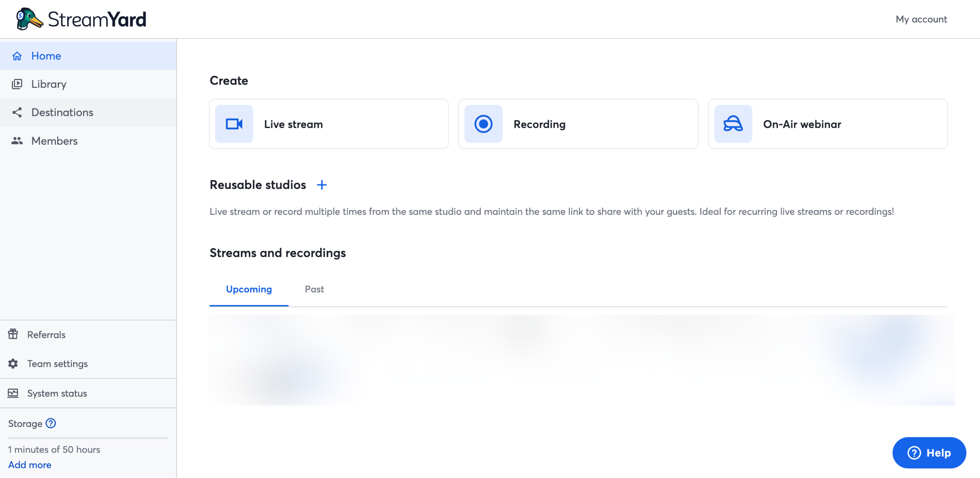980x478 pixels.
Task: Open Team settings via the gear icon
Action: pos(13,363)
